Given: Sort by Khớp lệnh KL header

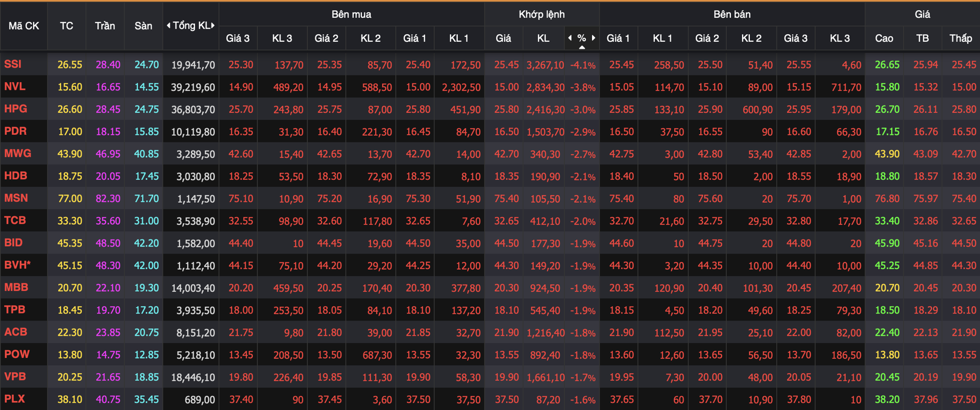Looking at the screenshot, I should [543, 38].
